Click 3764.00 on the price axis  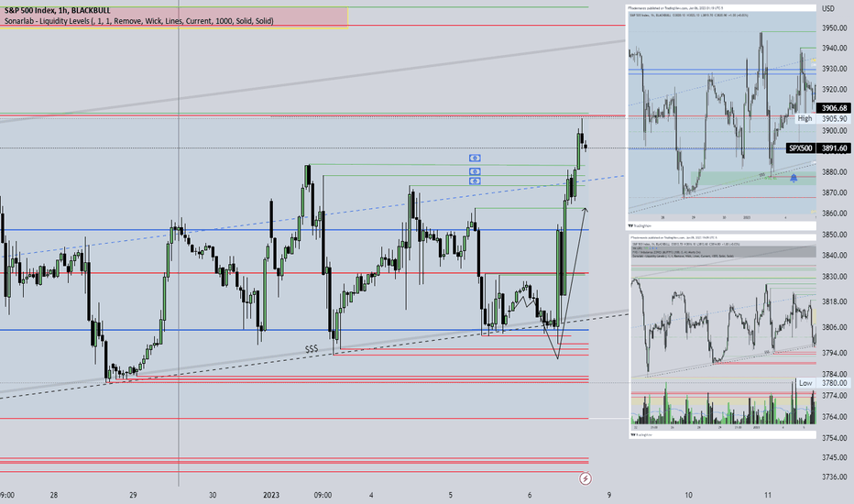pos(834,417)
